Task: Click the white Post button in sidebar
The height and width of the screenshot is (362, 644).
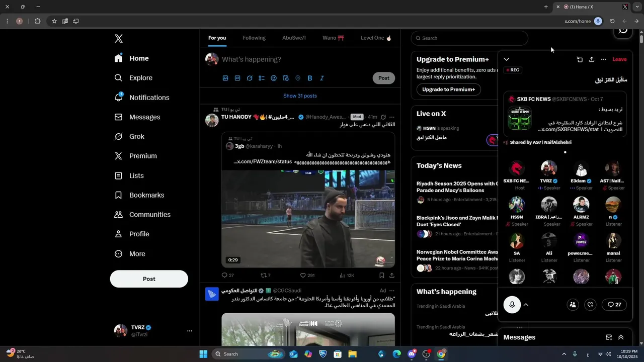Action: click(x=149, y=279)
